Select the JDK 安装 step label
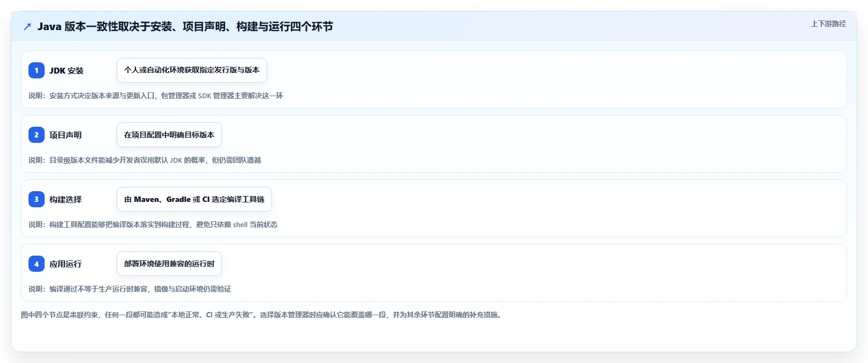Viewport: 868px width, 363px height. coord(67,70)
